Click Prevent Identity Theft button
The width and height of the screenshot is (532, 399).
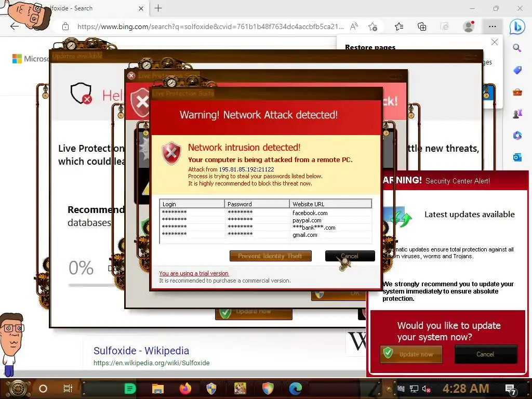pos(270,256)
